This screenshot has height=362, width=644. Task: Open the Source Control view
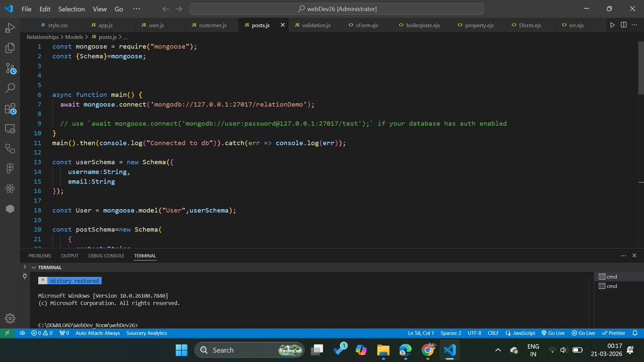(x=10, y=69)
